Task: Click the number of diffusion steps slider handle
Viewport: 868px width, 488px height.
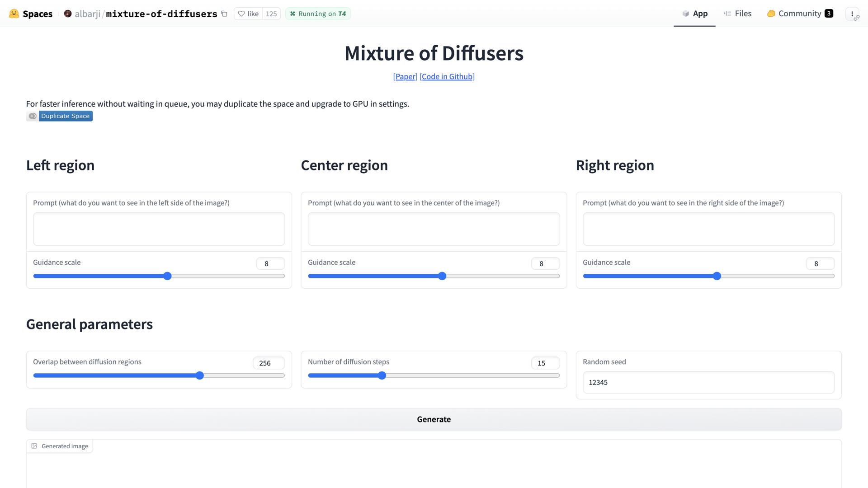Action: [x=382, y=375]
